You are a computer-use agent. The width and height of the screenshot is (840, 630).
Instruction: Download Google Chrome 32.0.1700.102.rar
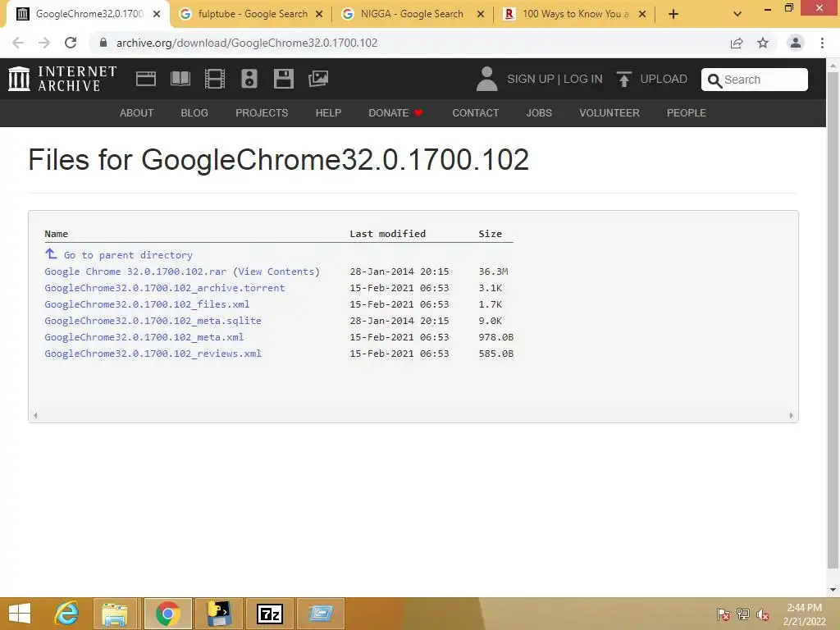tap(135, 272)
